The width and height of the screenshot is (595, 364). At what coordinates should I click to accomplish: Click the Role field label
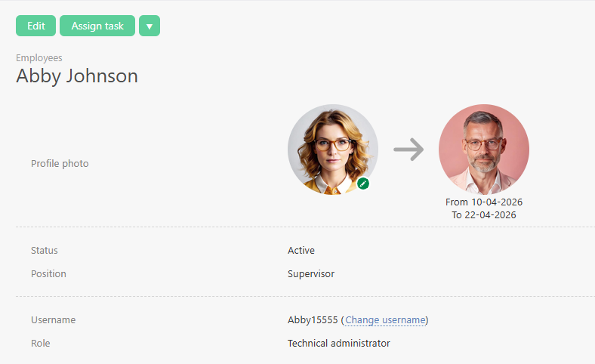(42, 344)
